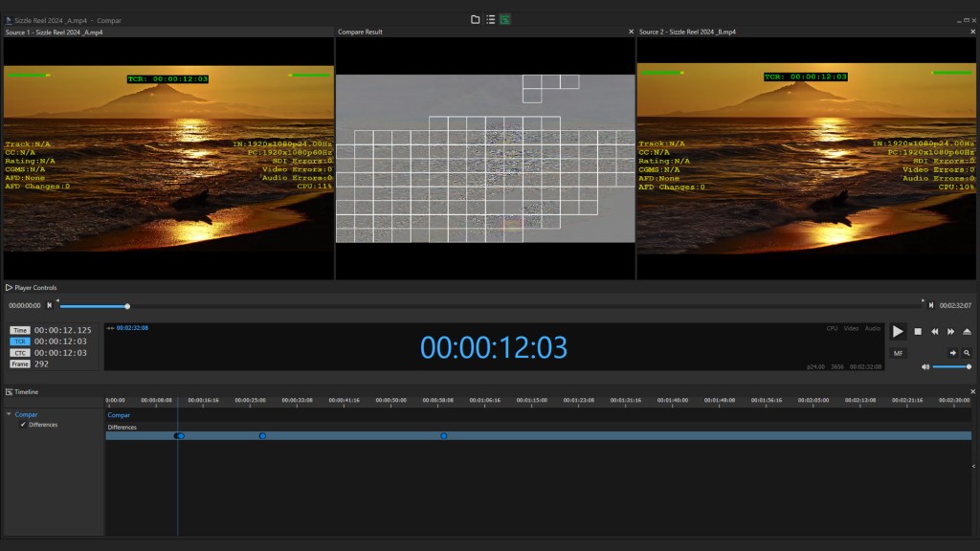Click the list view icon in the top toolbar
Viewport: 980px width, 551px height.
pyautogui.click(x=489, y=18)
